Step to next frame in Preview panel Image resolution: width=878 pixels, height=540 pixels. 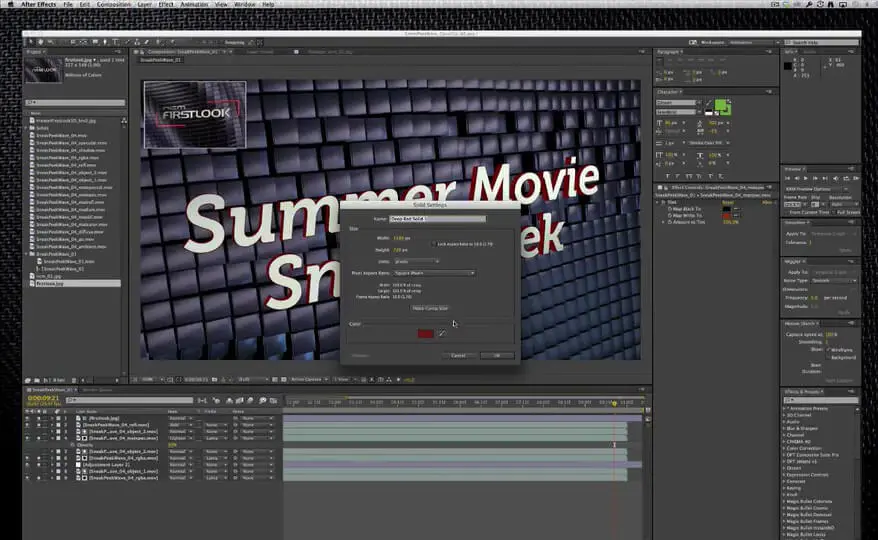(x=815, y=178)
